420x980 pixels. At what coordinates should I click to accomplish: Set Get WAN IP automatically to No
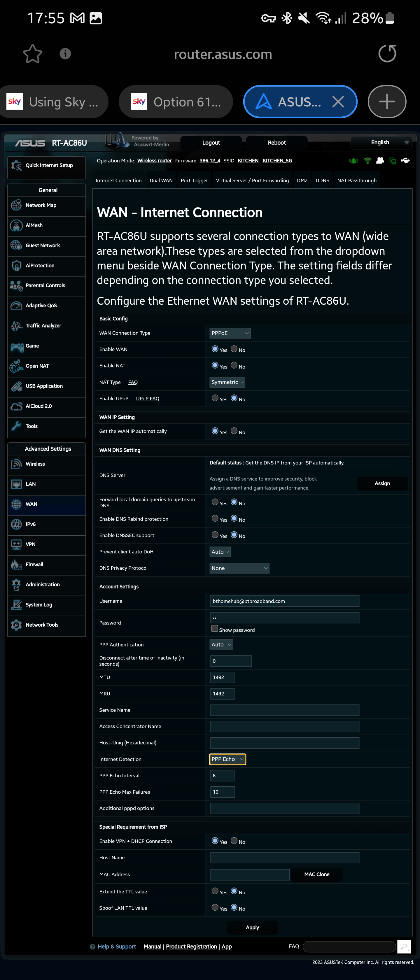pos(234,431)
